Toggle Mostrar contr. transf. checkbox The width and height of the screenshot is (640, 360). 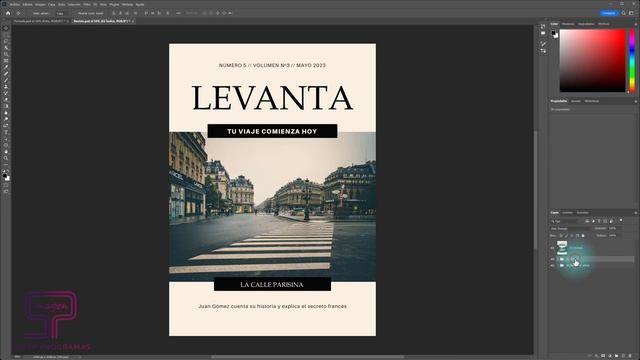[76, 13]
